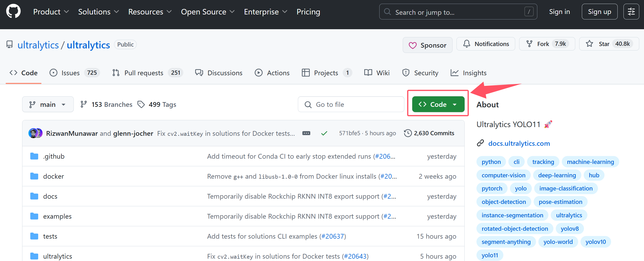Click the commit history clock icon
Image resolution: width=644 pixels, height=261 pixels.
point(407,133)
